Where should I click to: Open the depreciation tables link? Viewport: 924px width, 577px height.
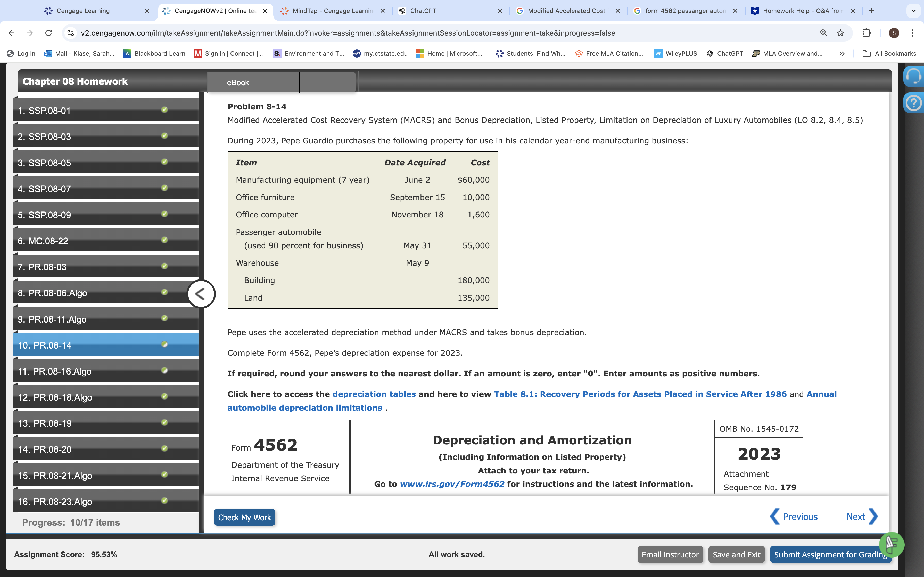[374, 394]
